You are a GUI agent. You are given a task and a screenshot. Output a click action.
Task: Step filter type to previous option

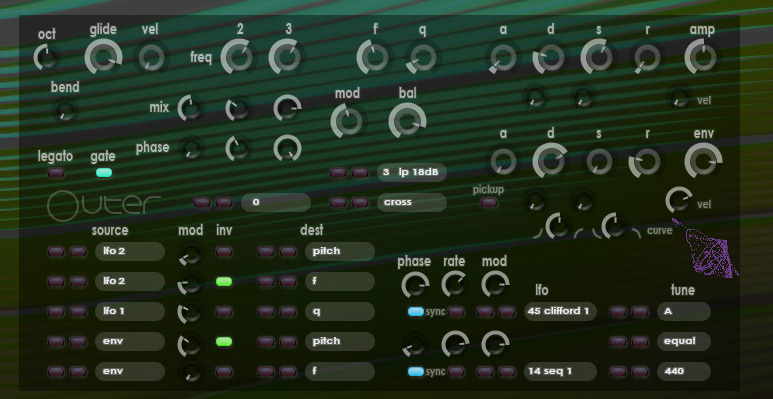pyautogui.click(x=338, y=173)
